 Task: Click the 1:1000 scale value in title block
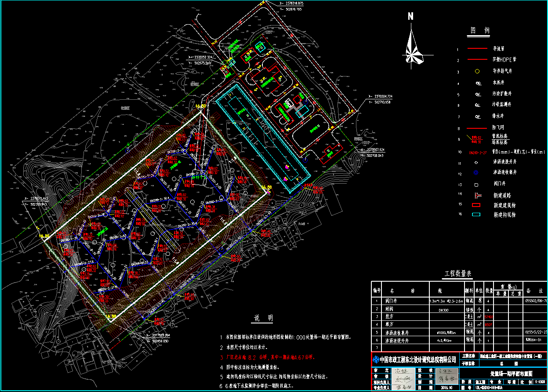(x=541, y=382)
